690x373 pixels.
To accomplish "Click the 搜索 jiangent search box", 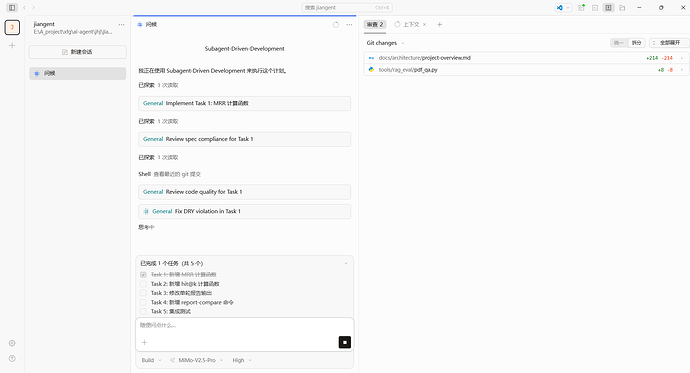I will pos(347,7).
